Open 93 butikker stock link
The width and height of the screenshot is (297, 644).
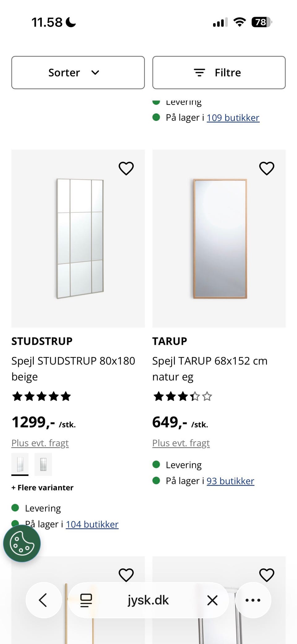coord(230,481)
